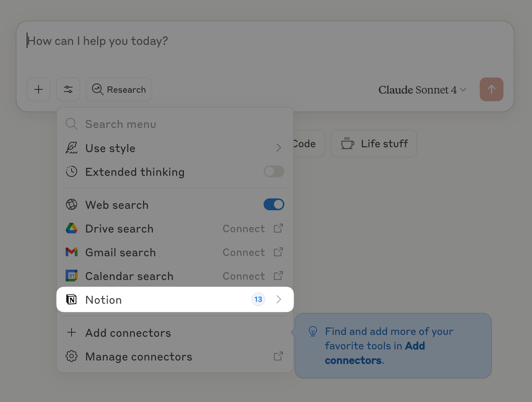Open the search and tools sliders button
This screenshot has height=402, width=532.
click(x=68, y=89)
